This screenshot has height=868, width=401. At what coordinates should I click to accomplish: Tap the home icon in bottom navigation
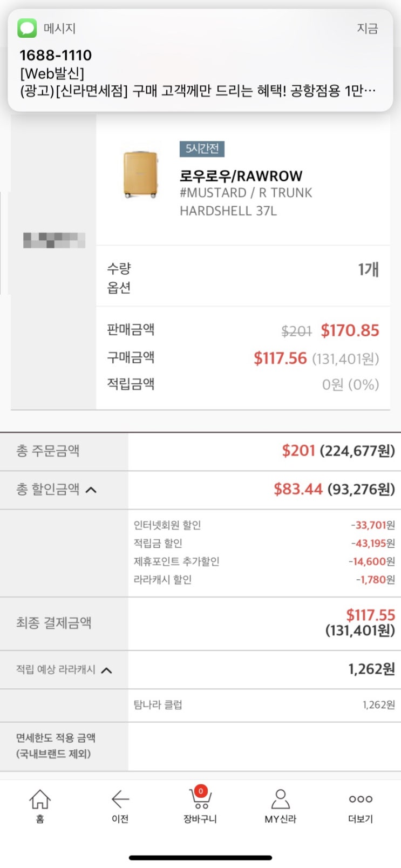40,799
